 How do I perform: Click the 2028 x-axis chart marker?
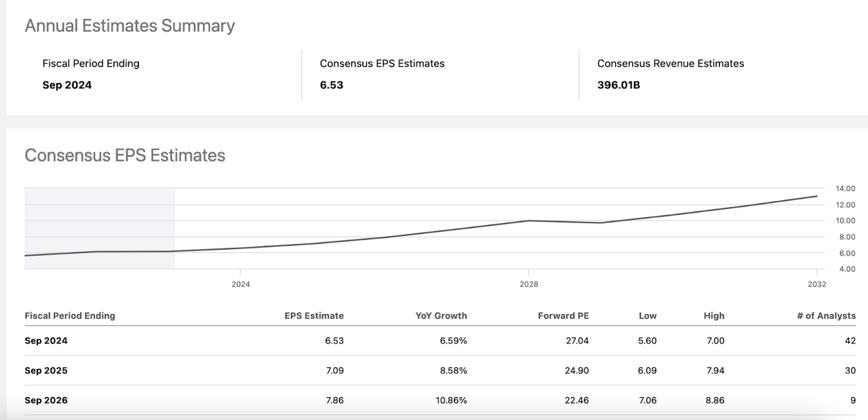click(x=529, y=284)
